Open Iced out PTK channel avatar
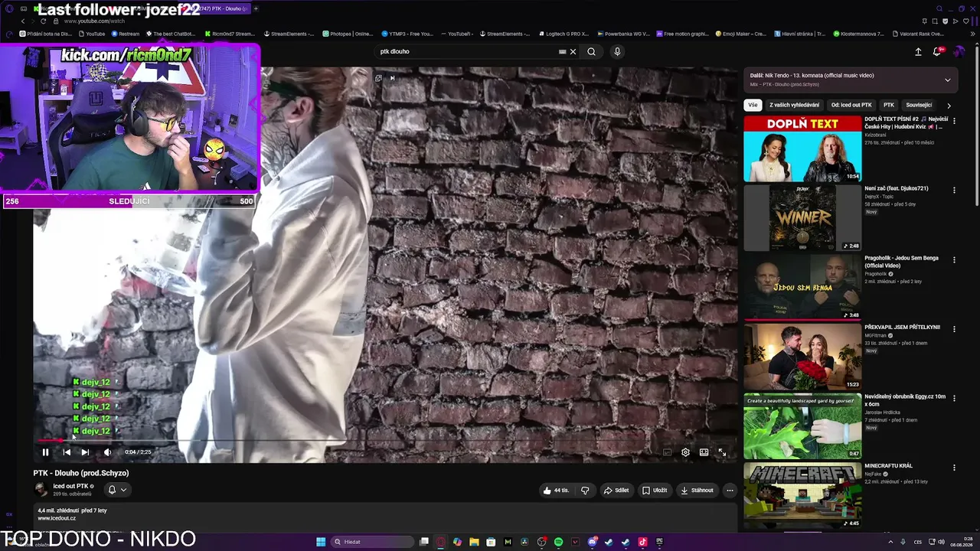980x551 pixels. [41, 490]
